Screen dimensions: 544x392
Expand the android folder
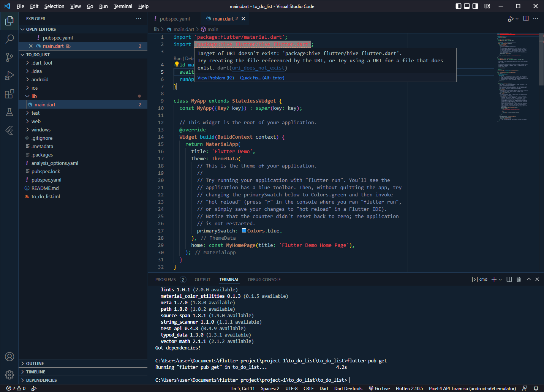(x=83, y=80)
